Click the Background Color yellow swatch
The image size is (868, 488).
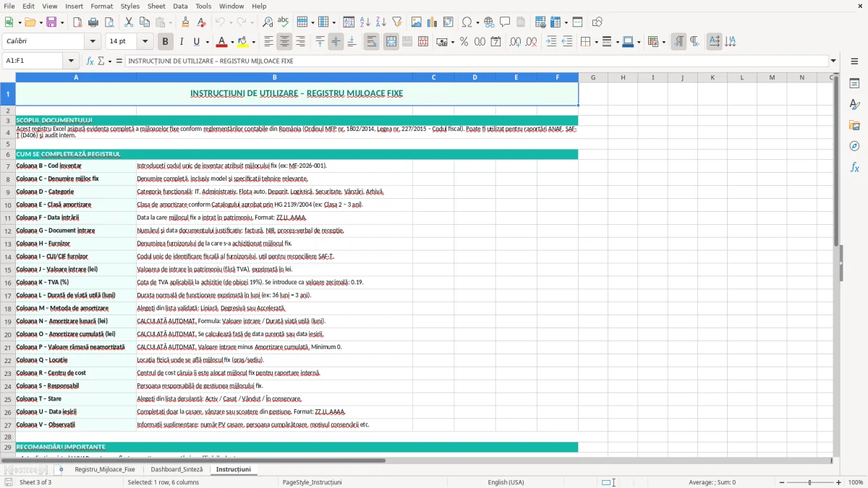click(x=243, y=42)
